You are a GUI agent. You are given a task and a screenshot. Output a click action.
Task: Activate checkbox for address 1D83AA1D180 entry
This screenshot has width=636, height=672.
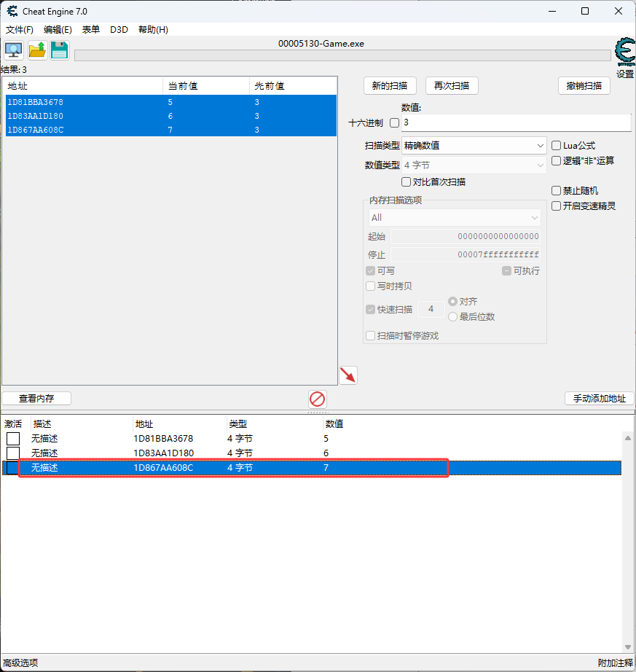point(13,453)
